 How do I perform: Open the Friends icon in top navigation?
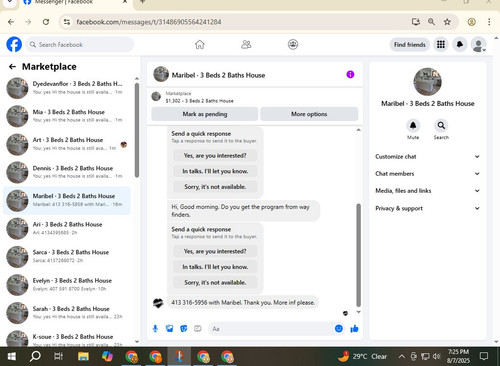(246, 44)
